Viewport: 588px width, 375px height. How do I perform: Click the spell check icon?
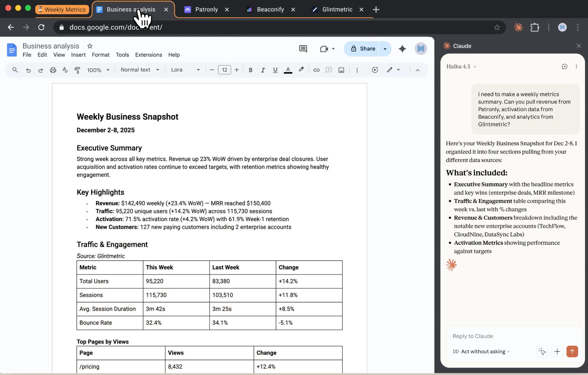65,70
